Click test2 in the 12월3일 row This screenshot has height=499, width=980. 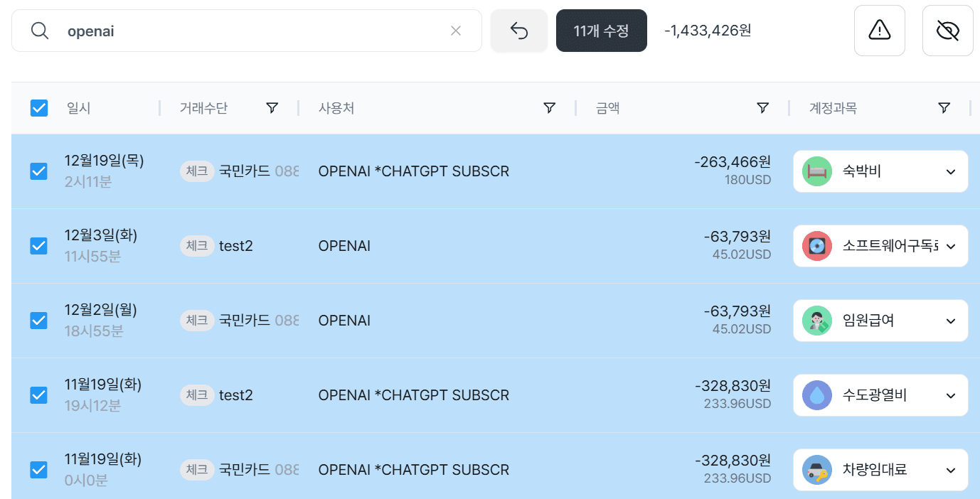pos(236,246)
